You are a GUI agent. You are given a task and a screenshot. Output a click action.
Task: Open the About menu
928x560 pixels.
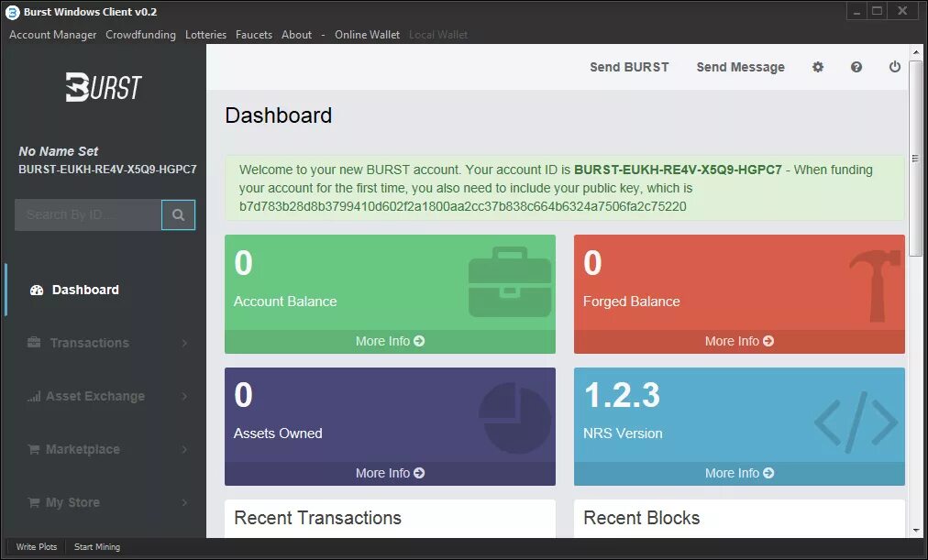click(296, 35)
